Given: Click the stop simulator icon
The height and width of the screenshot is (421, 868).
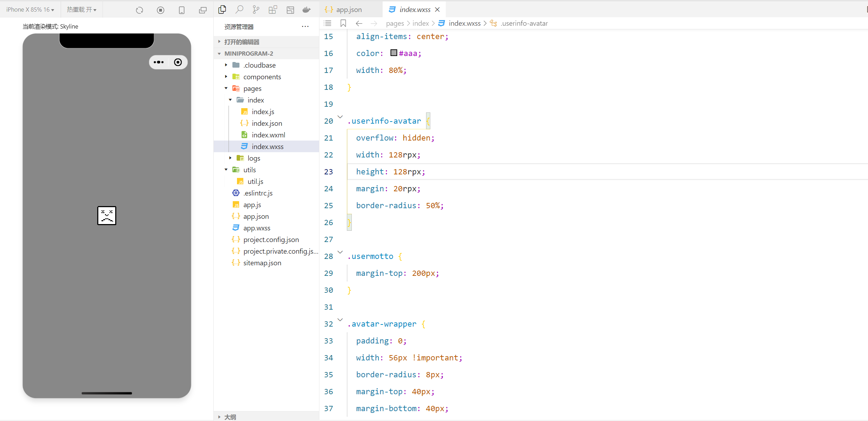Looking at the screenshot, I should click(161, 10).
